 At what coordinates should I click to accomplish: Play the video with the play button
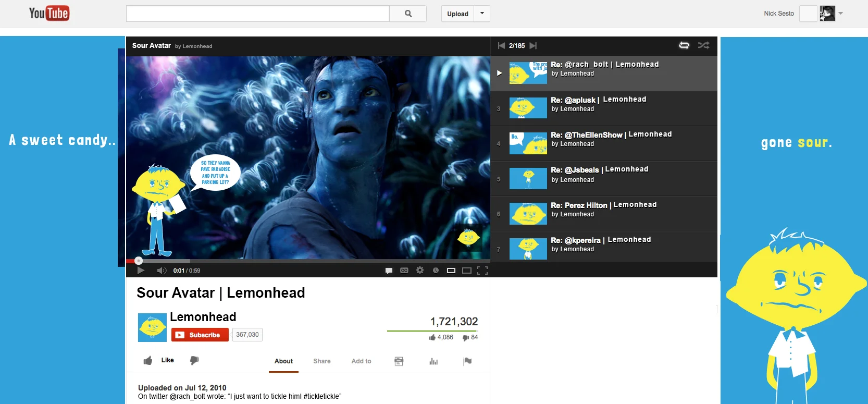click(x=141, y=271)
